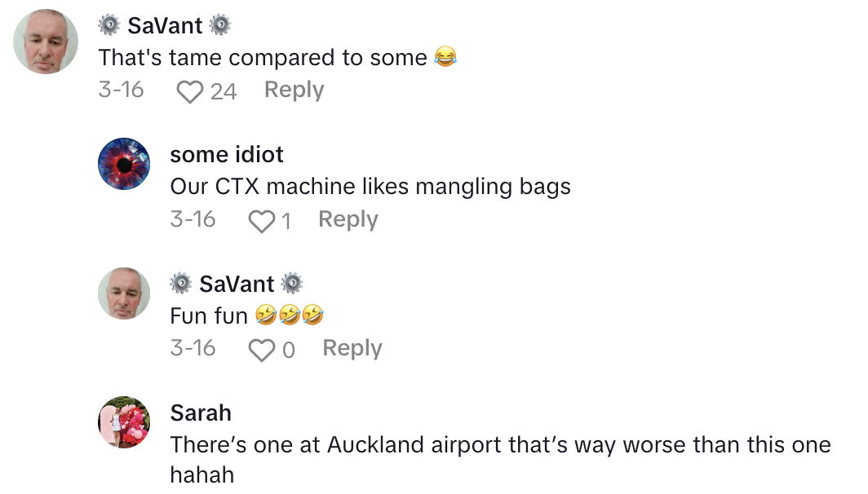Open SaVant username above "Fun fun"
The width and height of the screenshot is (868, 494).
[x=237, y=284]
